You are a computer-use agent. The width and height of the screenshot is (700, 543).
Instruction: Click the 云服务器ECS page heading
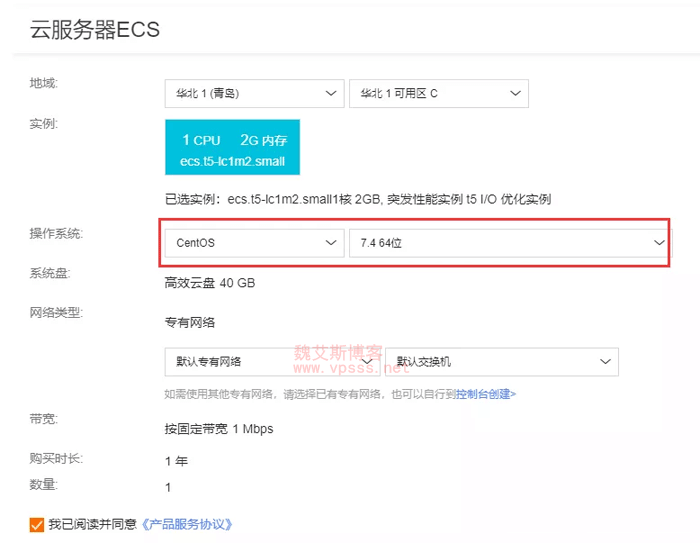pyautogui.click(x=95, y=30)
